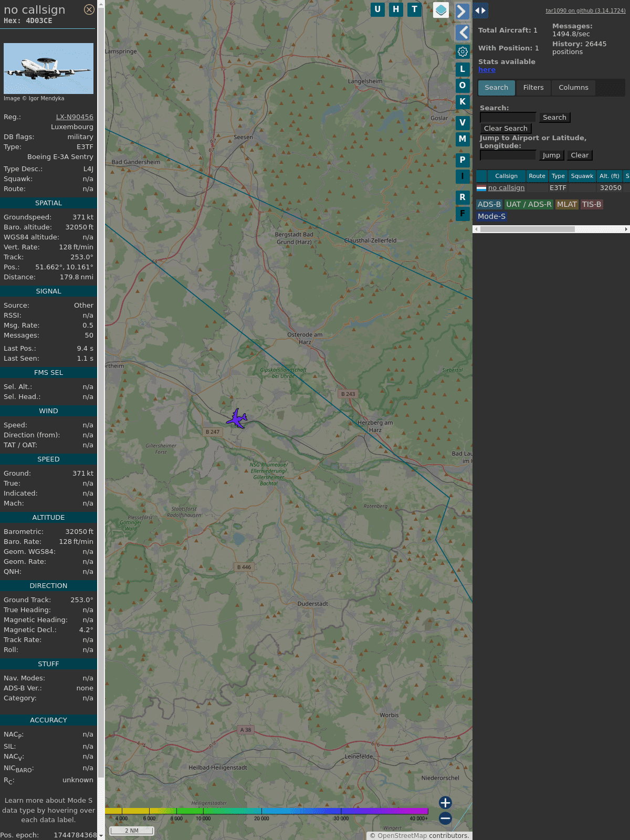Screen dimensions: 630x840
Task: Click the Hex: 4D03CE label
Action: [28, 21]
